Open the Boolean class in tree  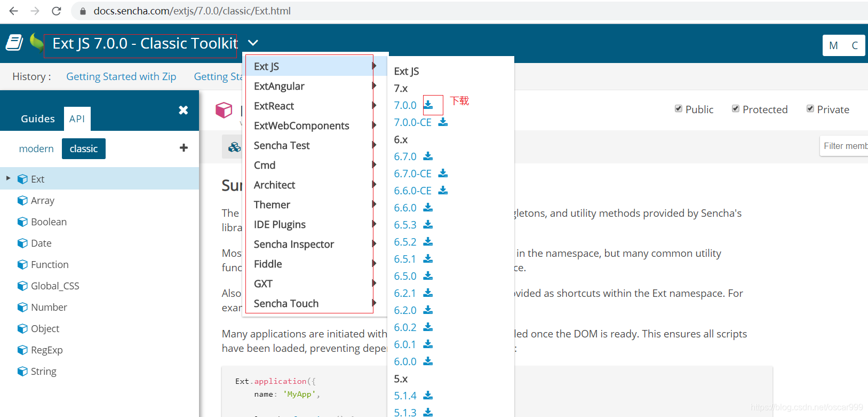(x=49, y=222)
